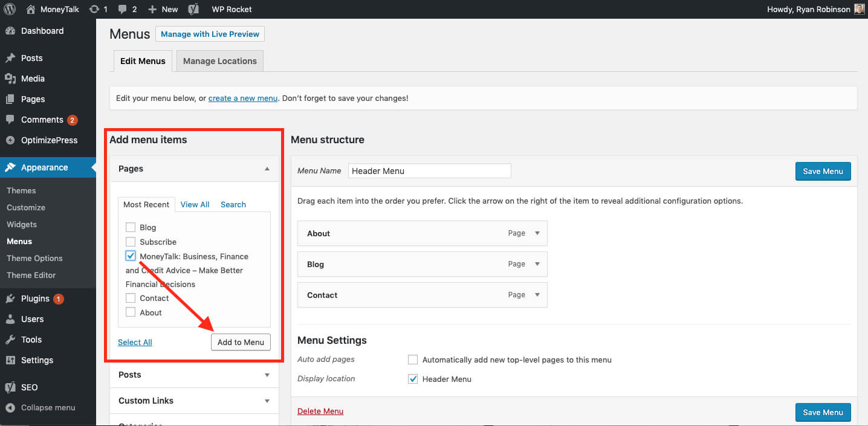Switch to the Manage Locations tab
This screenshot has height=426, width=868.
click(x=219, y=61)
